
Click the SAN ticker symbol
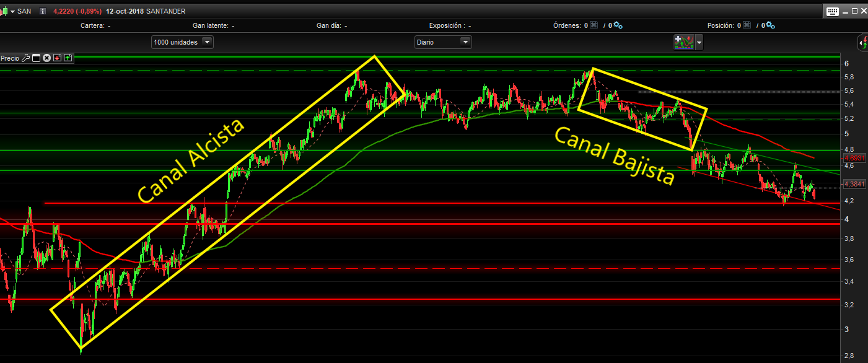24,11
